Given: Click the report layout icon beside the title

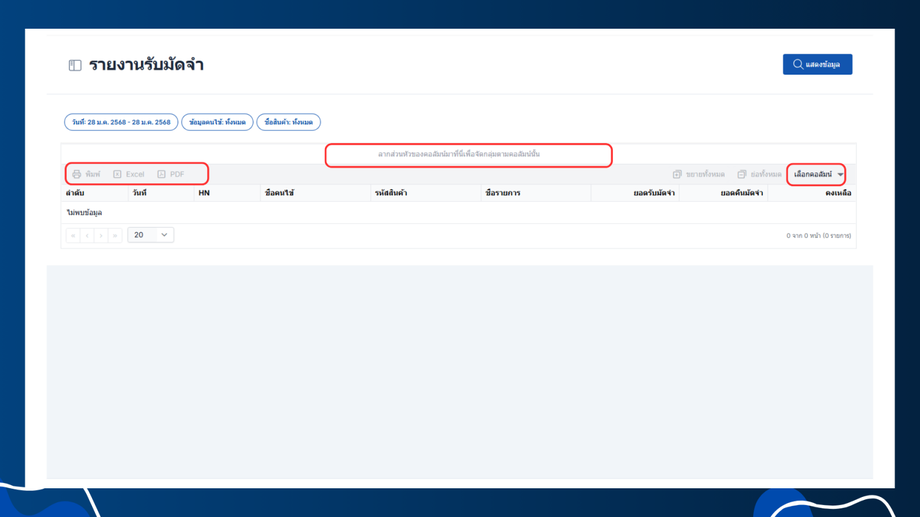Looking at the screenshot, I should pyautogui.click(x=75, y=65).
